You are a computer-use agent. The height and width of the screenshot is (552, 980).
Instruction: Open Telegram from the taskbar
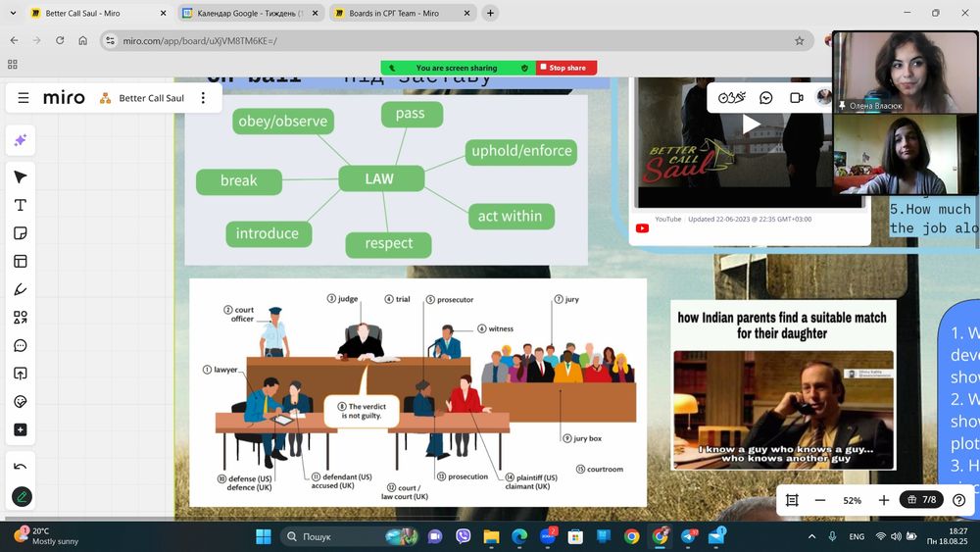pyautogui.click(x=689, y=536)
